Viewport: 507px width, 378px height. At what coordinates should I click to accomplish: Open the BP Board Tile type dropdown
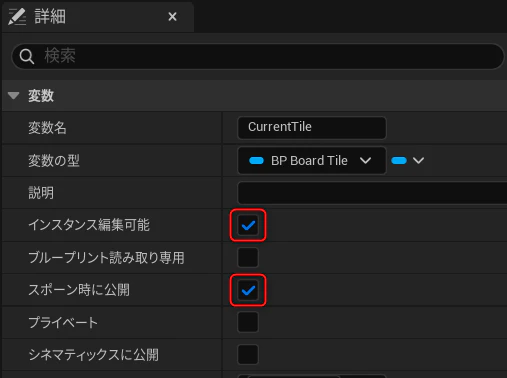coord(312,161)
